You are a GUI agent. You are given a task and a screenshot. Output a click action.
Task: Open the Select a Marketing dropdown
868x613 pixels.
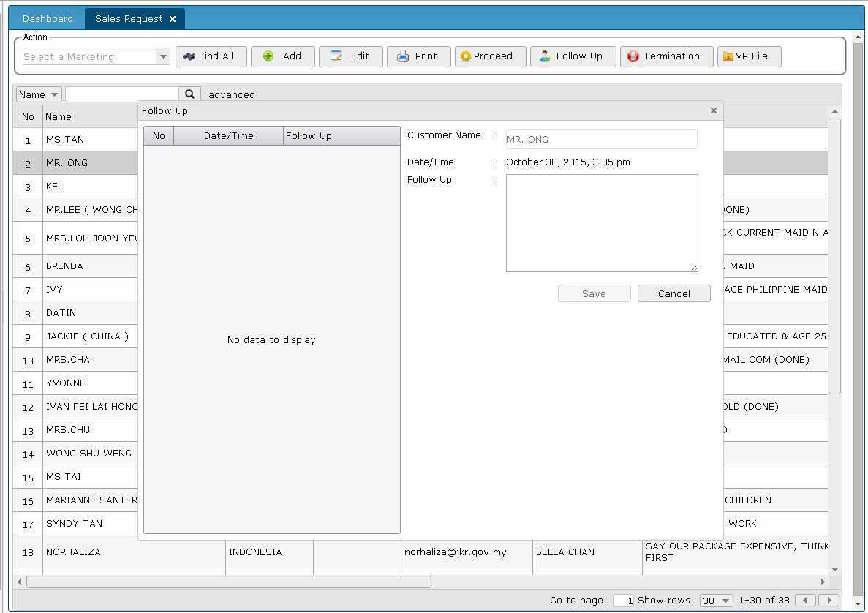click(x=163, y=56)
